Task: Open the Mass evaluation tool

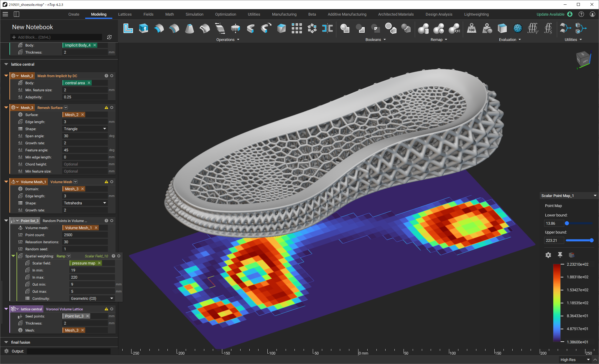Action: pyautogui.click(x=471, y=29)
